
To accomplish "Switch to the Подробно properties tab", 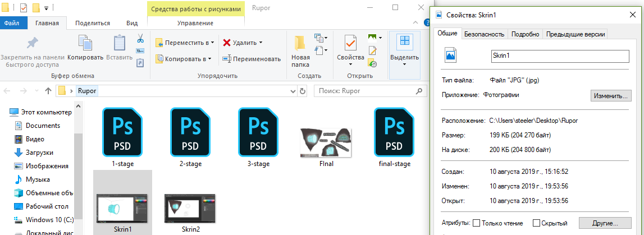I will tap(526, 34).
